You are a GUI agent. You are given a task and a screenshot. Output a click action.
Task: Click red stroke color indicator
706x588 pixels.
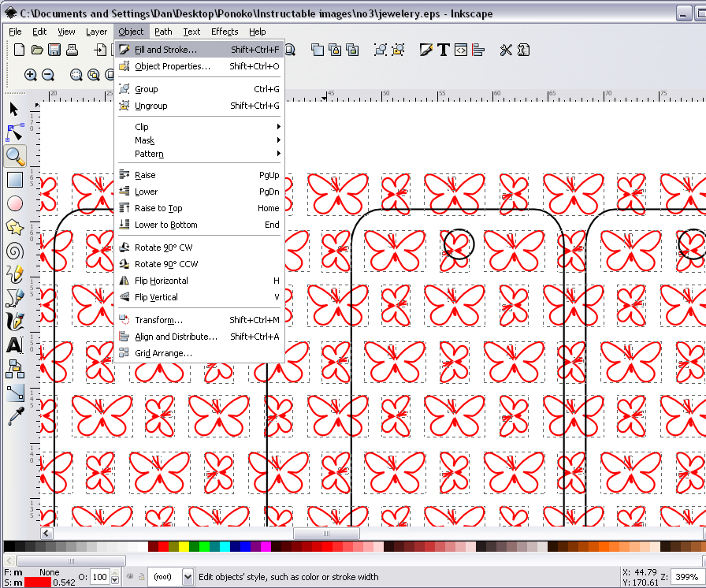tap(38, 582)
